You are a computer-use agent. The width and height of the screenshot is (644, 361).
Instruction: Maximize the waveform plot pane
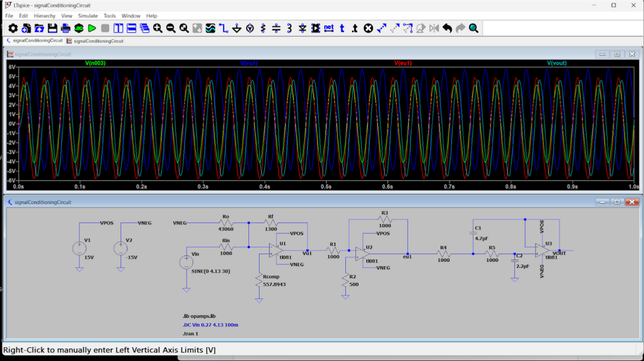tap(617, 54)
